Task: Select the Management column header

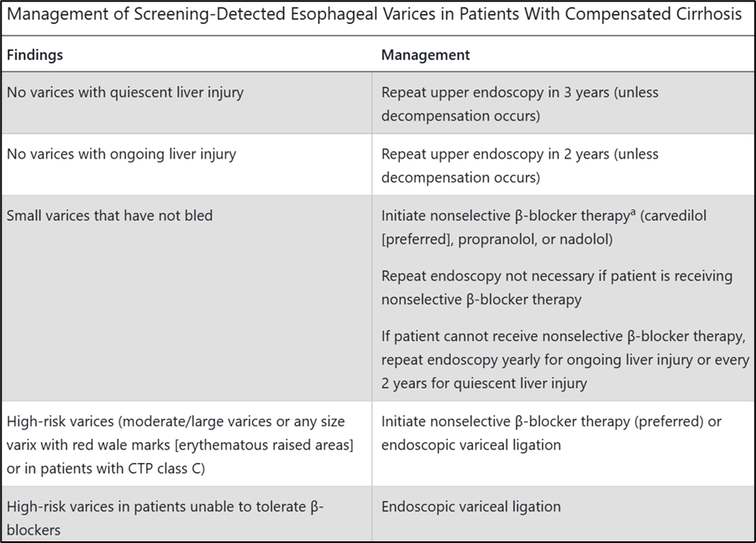Action: coord(426,55)
